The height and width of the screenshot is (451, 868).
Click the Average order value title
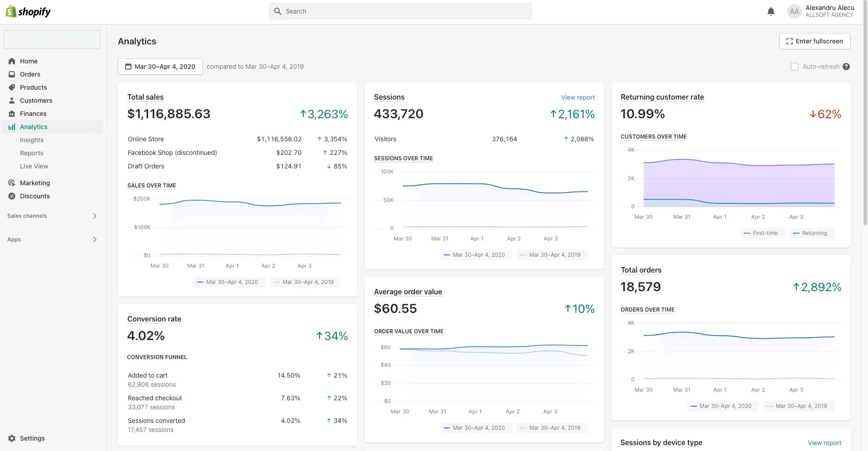408,292
